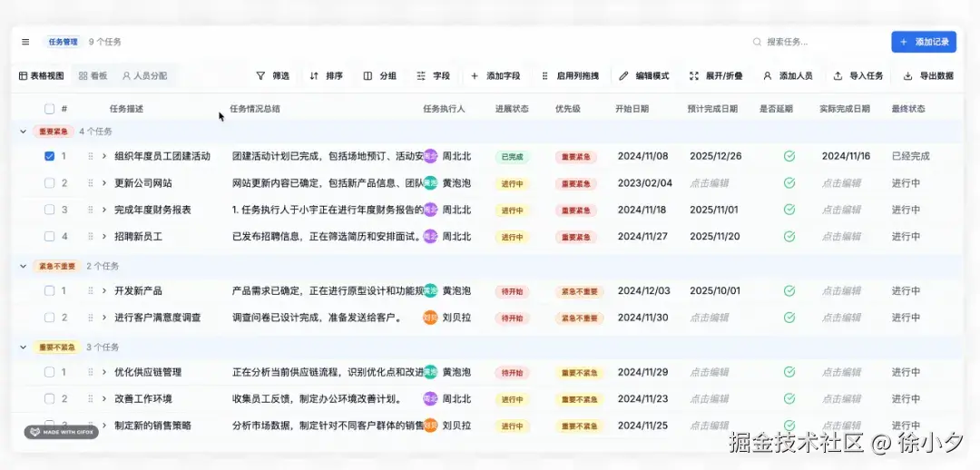Check the 招聘新员工 row checkbox
The height and width of the screenshot is (470, 980).
coord(49,236)
